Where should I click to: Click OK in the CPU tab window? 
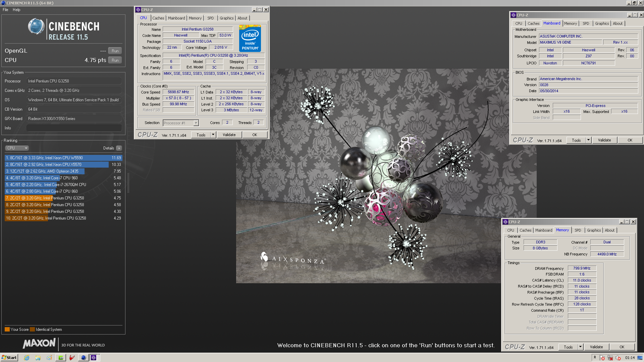point(255,135)
